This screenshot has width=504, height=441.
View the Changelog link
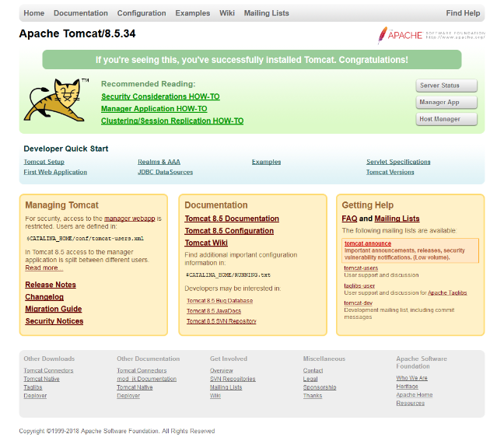pyautogui.click(x=44, y=297)
